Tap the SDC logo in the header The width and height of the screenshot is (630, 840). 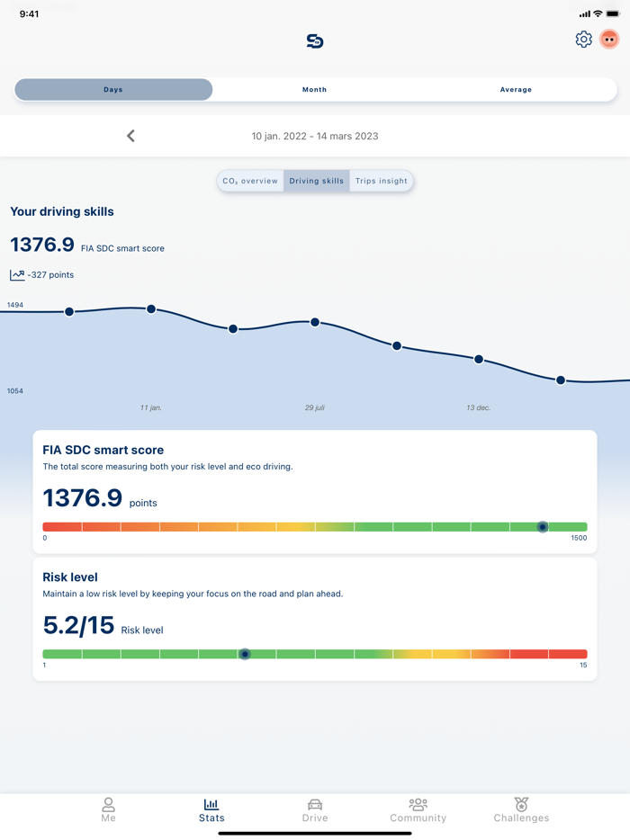click(315, 40)
